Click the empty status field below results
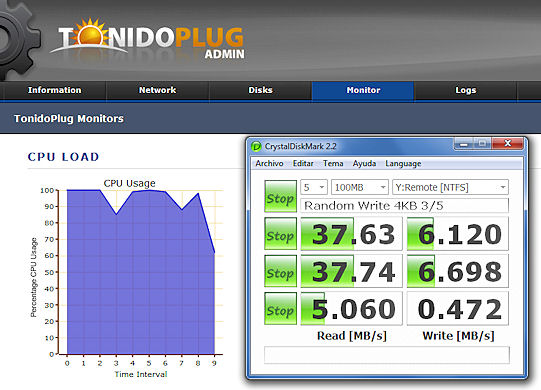Viewport: 541px width, 390px height. point(387,355)
